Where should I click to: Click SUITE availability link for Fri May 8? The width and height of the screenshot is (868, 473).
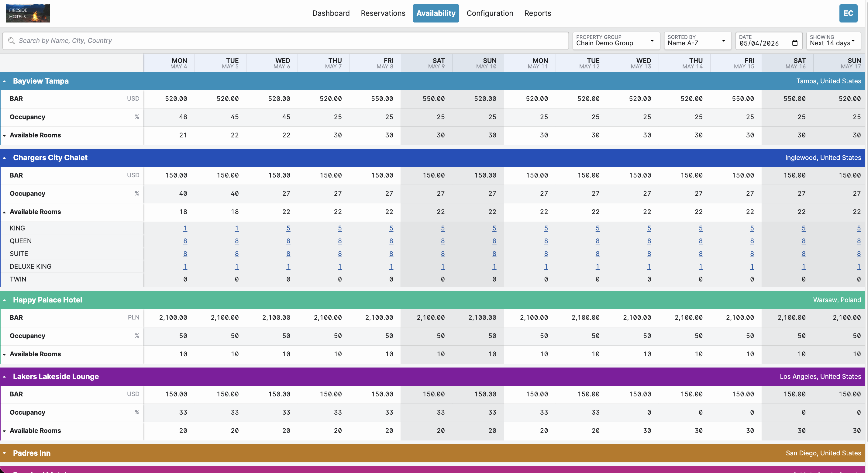coord(391,254)
